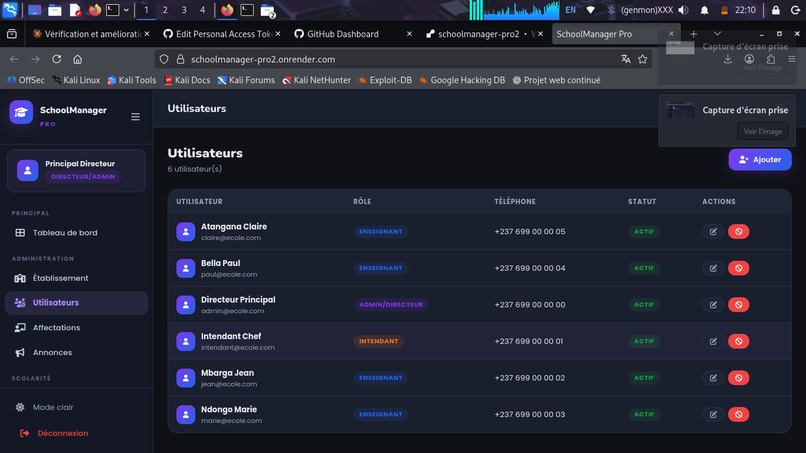Screen dimensions: 806x453
Task: Click Ndongo Marie avatar icon
Action: [x=186, y=414]
